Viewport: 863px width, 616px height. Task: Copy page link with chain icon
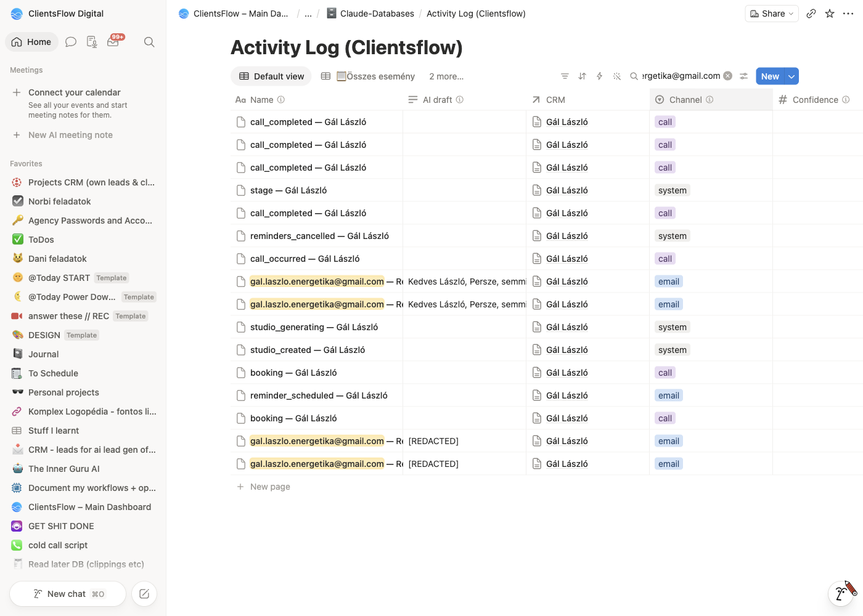click(x=811, y=14)
